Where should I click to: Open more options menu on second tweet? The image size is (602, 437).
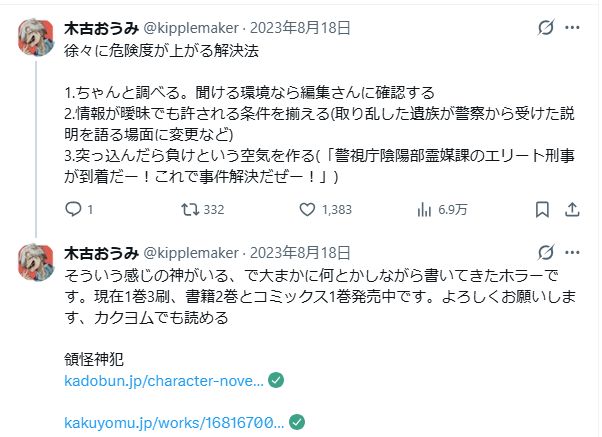coord(573,251)
